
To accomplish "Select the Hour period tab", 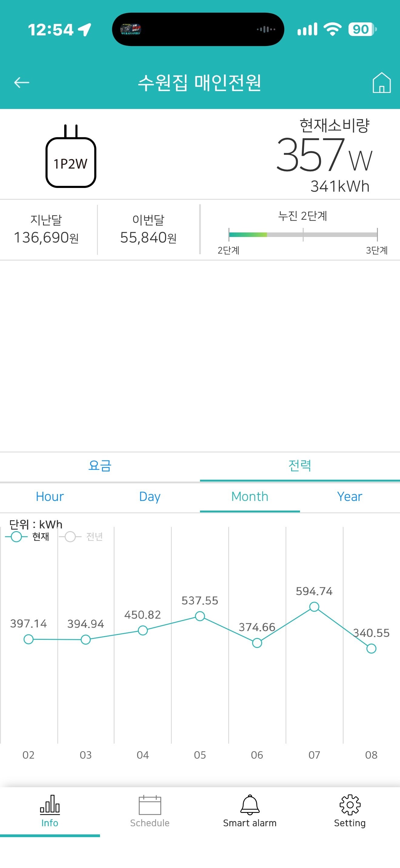I will (50, 497).
